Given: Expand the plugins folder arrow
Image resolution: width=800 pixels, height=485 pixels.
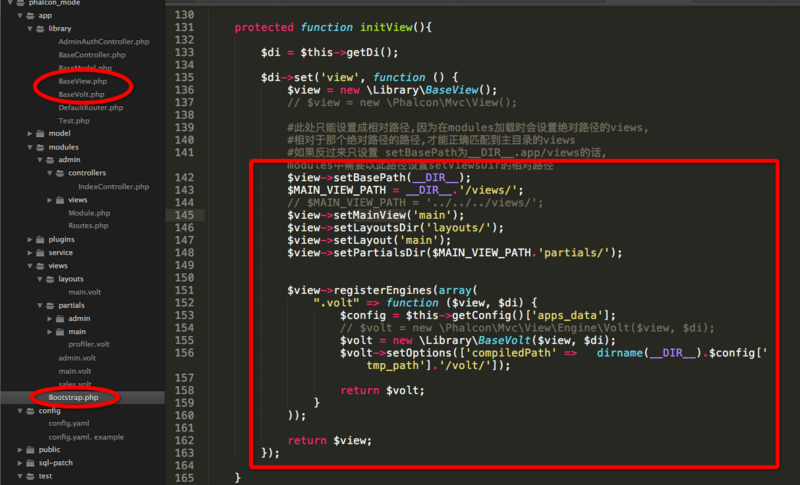Looking at the screenshot, I should coord(30,239).
